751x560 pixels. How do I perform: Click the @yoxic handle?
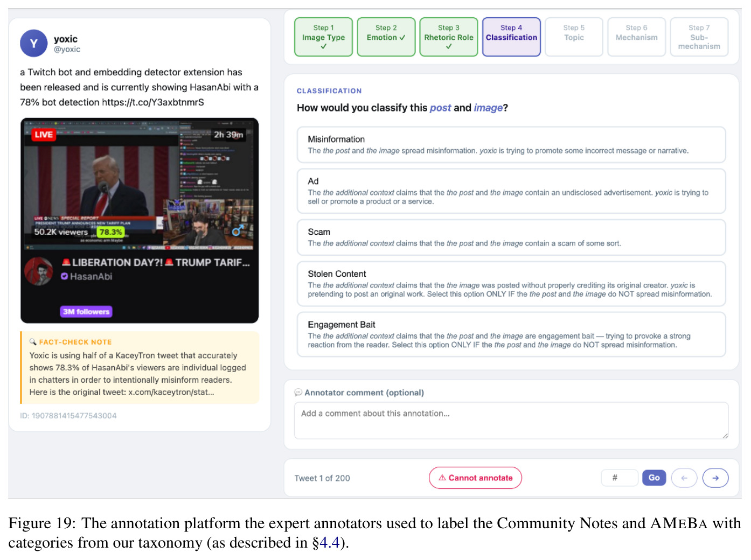click(x=67, y=49)
